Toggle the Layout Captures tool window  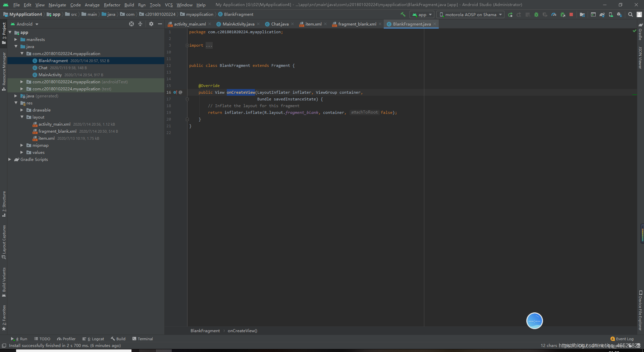click(x=4, y=242)
